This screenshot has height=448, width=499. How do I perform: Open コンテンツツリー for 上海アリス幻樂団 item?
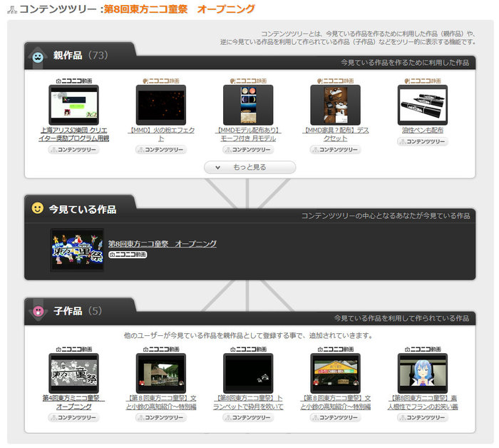click(74, 150)
